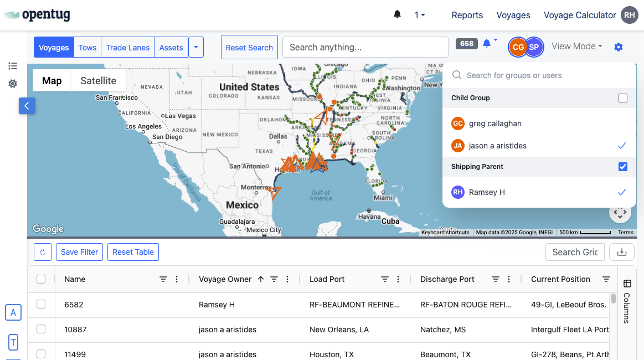Select the checkbox for voyage 6582

41,304
